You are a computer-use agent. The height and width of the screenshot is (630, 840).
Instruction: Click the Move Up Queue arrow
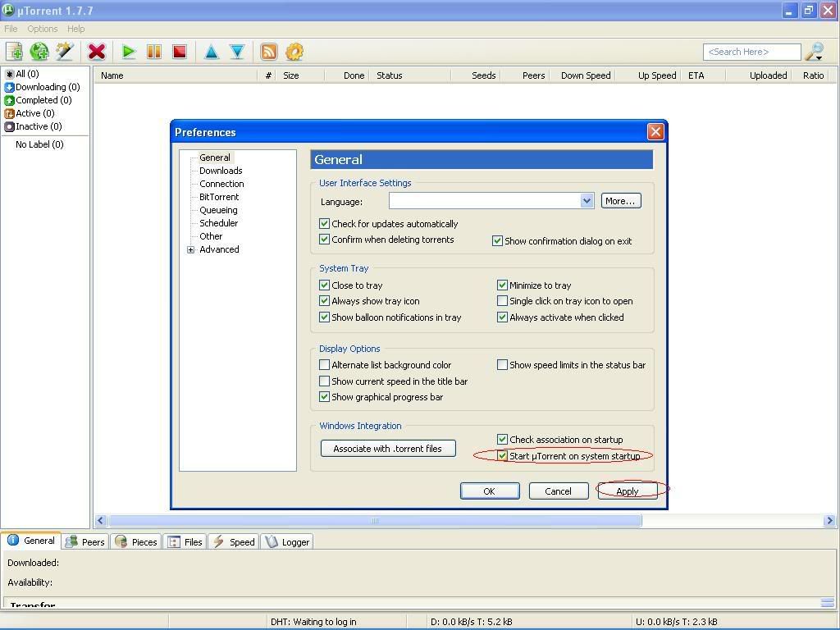211,52
